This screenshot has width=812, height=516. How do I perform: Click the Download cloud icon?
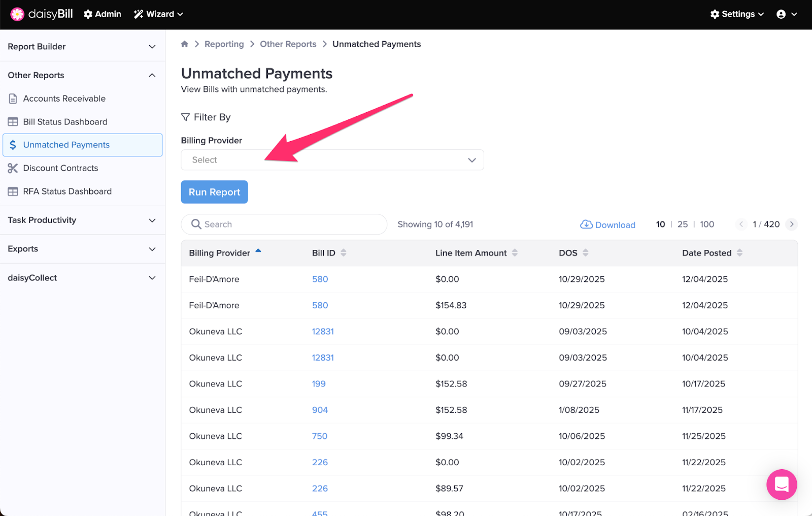(x=586, y=224)
